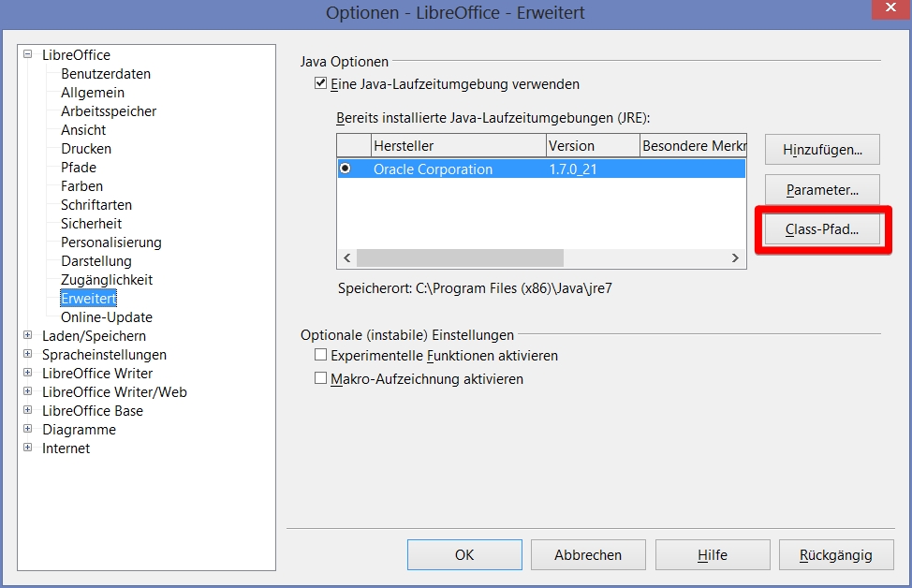Expand the LibreOffice Base node

click(x=28, y=411)
